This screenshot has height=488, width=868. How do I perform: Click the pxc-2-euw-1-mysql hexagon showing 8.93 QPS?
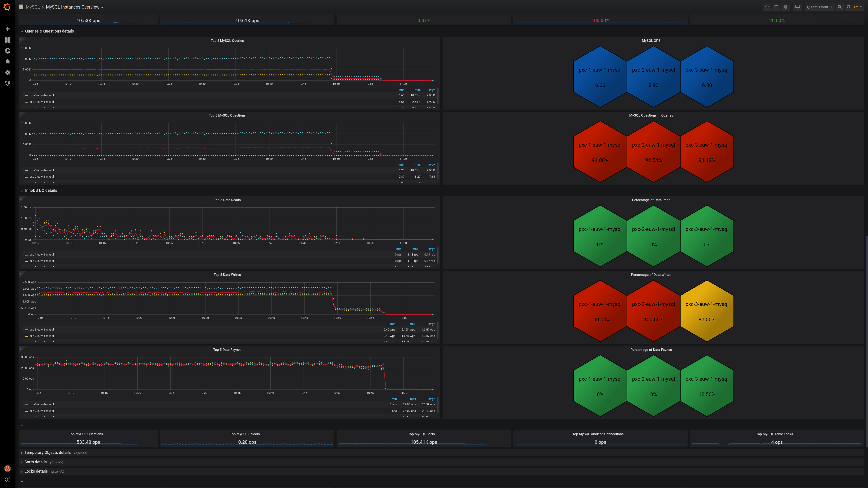[x=653, y=77]
